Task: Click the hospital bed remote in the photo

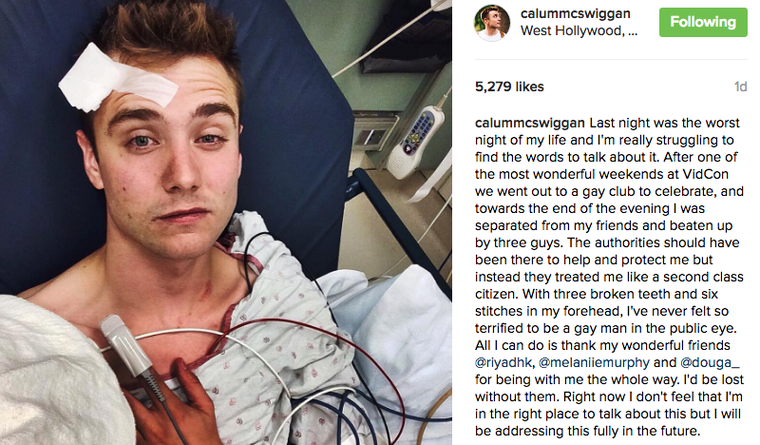Action: pyautogui.click(x=415, y=138)
